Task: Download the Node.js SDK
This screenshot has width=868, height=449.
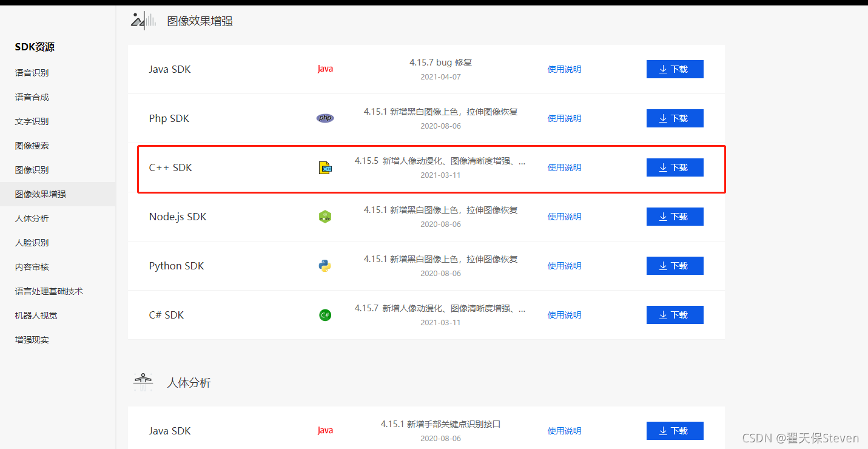Action: pyautogui.click(x=675, y=217)
